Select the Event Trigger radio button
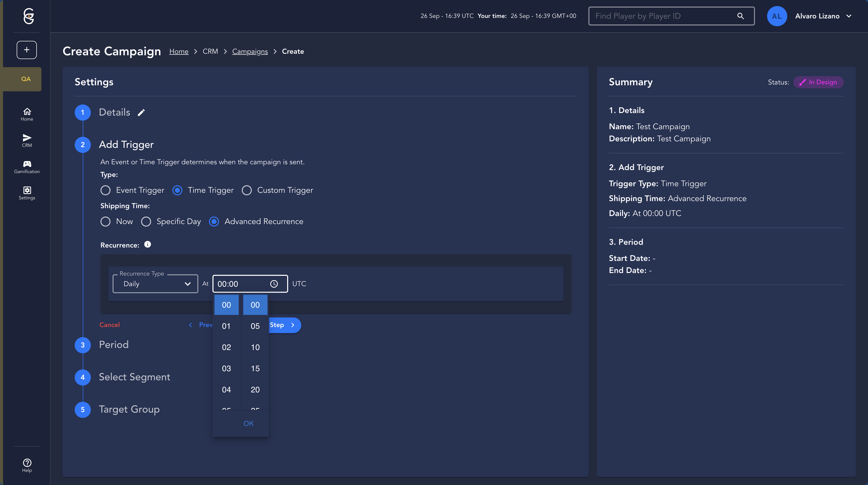The image size is (868, 485). (105, 191)
